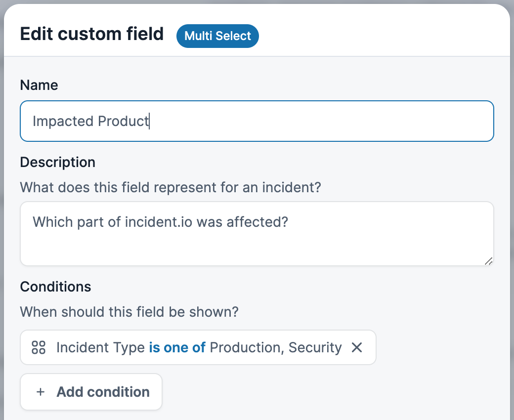Click the "Name" field label
514x420 pixels.
pyautogui.click(x=39, y=85)
